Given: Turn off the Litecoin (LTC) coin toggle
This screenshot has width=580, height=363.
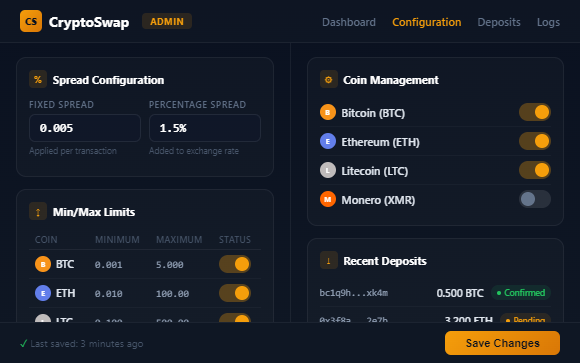Looking at the screenshot, I should 535,170.
